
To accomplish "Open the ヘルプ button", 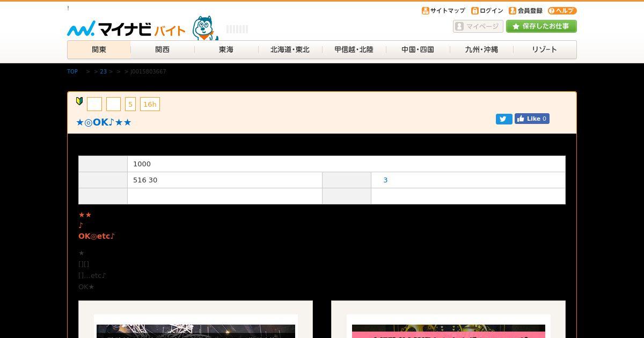I will tap(562, 11).
